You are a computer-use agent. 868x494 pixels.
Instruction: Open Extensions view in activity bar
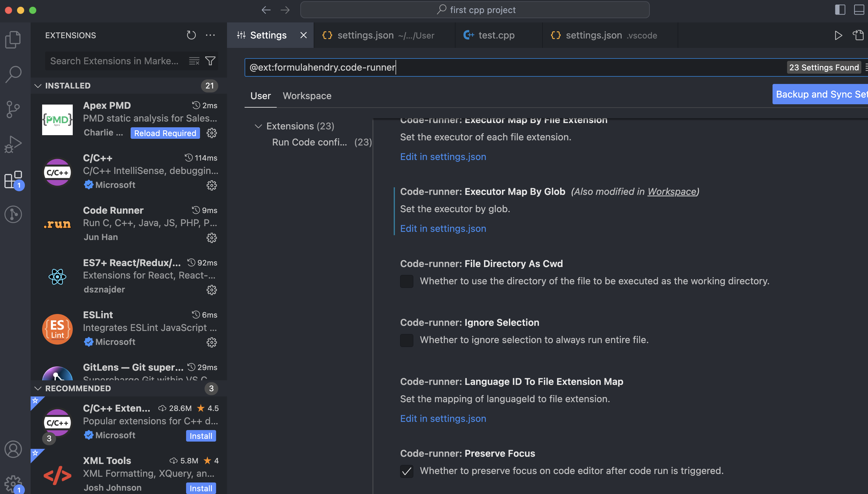pyautogui.click(x=13, y=179)
